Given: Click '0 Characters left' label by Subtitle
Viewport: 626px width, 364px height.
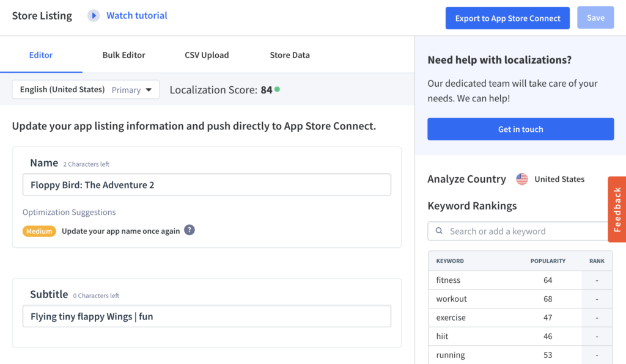Looking at the screenshot, I should pyautogui.click(x=96, y=296).
